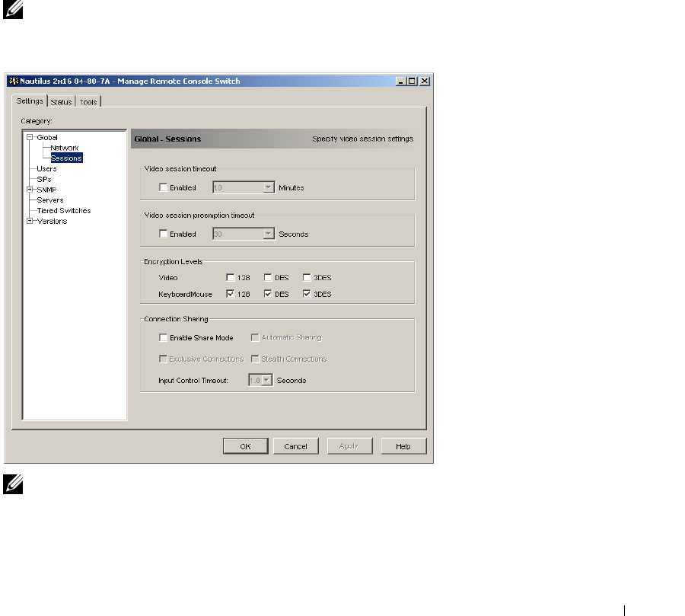Enable the video session preemption timeout checkbox
This screenshot has height=616, width=685.
coord(164,234)
